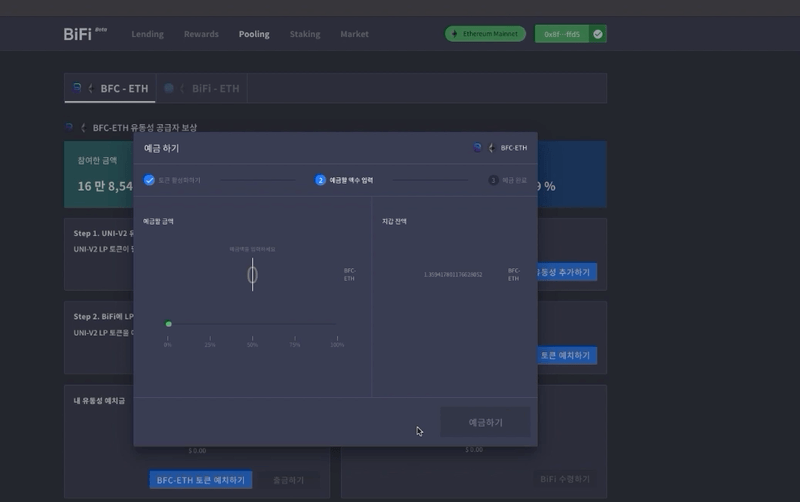This screenshot has height=502, width=800.
Task: Click the 내 유동성 예치금 heading
Action: pos(99,400)
